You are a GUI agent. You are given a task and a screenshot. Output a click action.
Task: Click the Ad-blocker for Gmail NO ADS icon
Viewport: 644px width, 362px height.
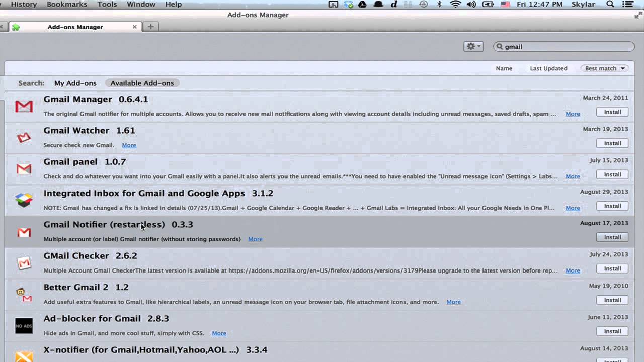[x=24, y=326]
